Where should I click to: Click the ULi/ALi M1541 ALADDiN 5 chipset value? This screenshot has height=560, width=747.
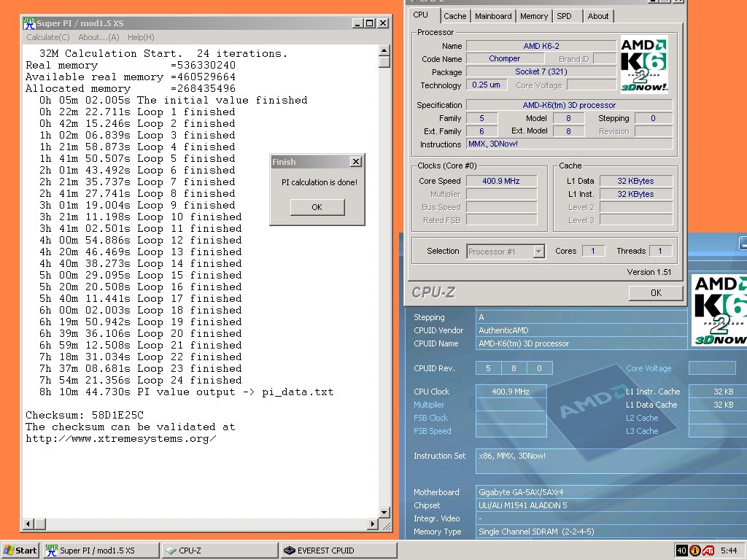tap(522, 505)
